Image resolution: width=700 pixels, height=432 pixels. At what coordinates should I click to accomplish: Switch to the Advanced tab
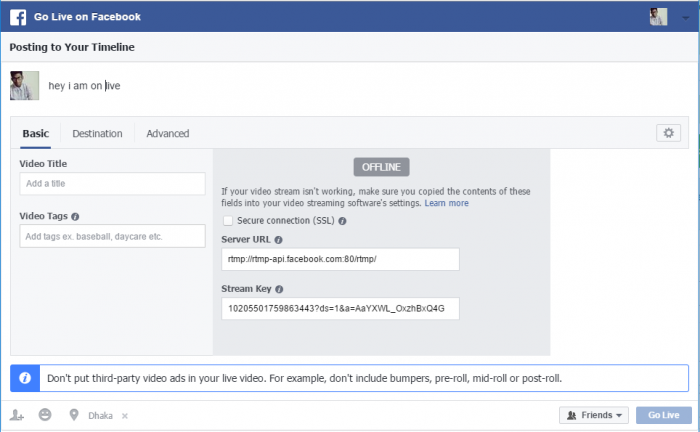coord(167,134)
